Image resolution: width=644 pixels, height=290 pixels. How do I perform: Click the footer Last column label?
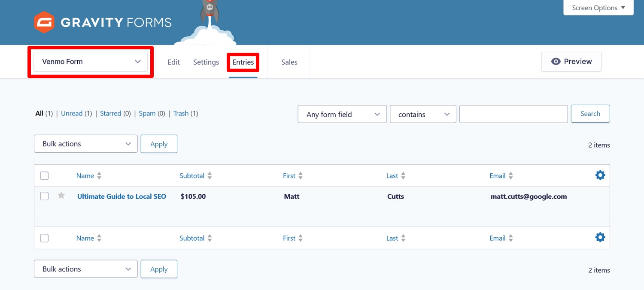(392, 238)
